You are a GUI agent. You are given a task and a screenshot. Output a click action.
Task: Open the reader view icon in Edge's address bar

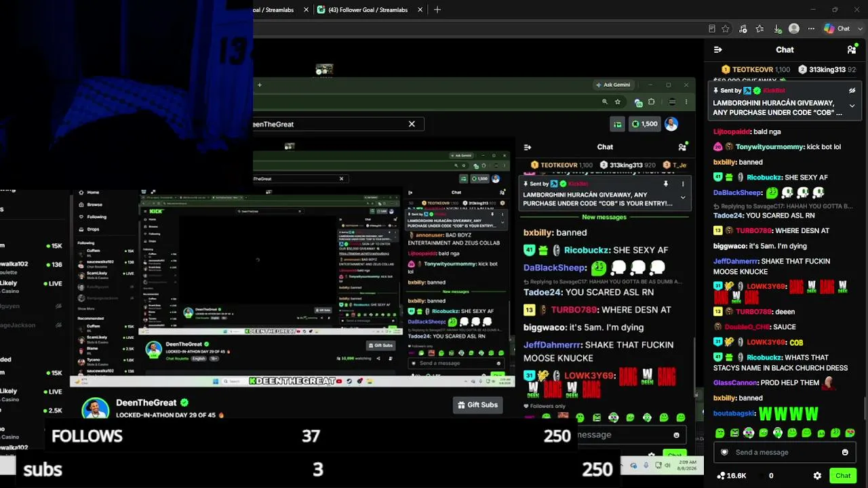pyautogui.click(x=711, y=28)
